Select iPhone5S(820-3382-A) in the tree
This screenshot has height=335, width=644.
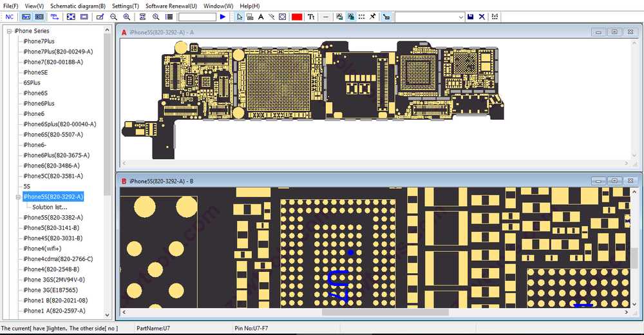coord(53,218)
